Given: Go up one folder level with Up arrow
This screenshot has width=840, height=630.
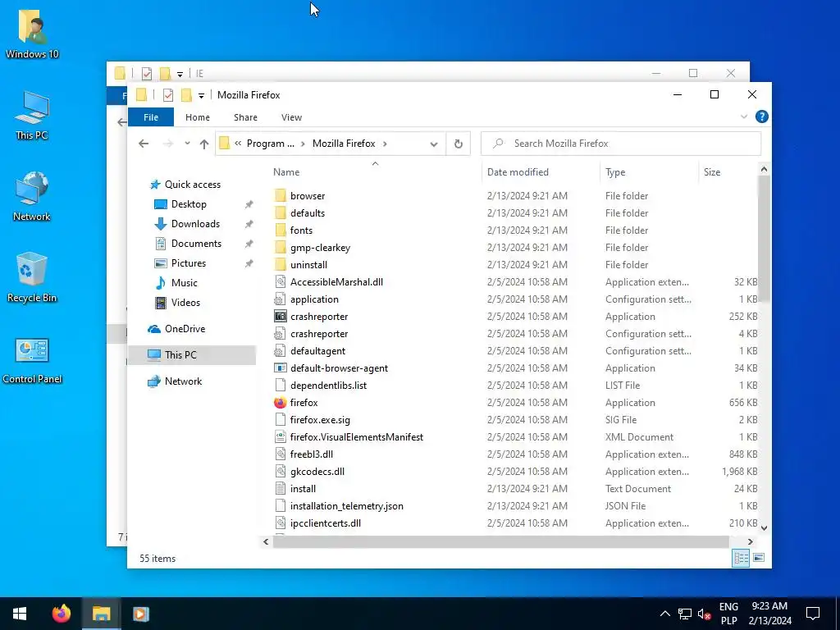Looking at the screenshot, I should (x=204, y=144).
